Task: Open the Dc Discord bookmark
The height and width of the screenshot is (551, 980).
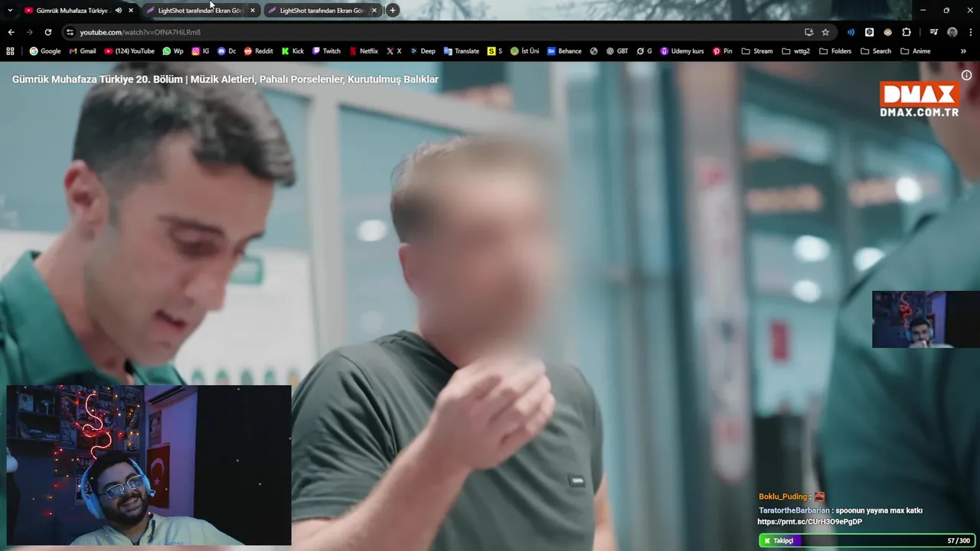Action: [x=227, y=51]
